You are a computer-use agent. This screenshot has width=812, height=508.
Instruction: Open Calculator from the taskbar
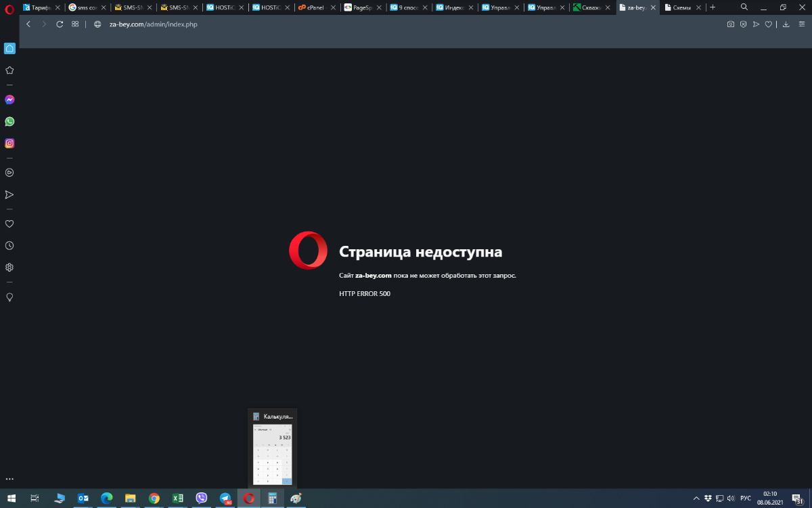(x=273, y=498)
